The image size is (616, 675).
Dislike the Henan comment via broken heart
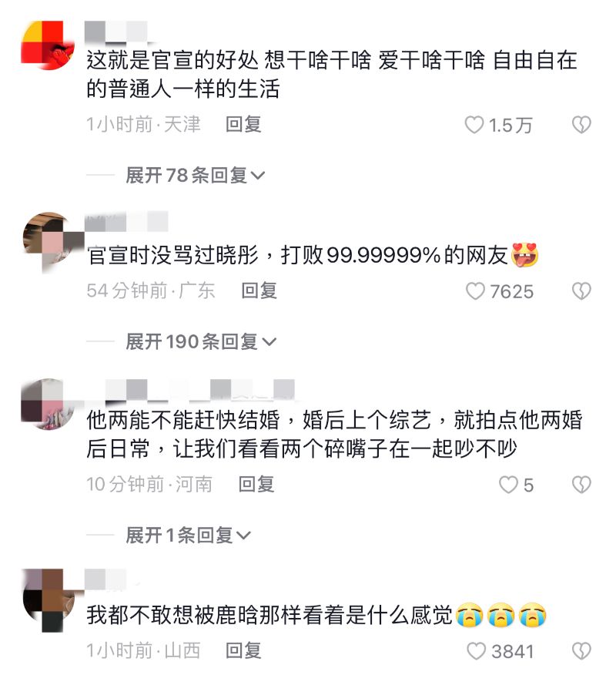[x=581, y=485]
